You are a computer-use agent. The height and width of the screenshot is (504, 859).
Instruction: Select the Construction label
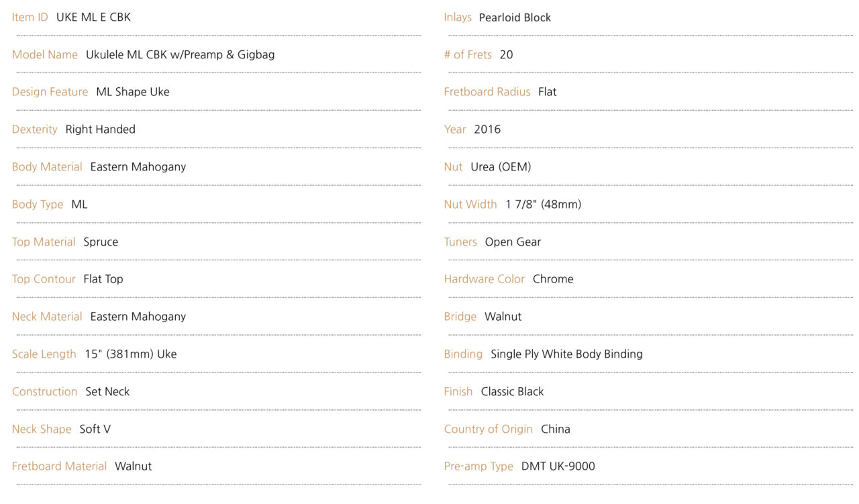(x=45, y=392)
